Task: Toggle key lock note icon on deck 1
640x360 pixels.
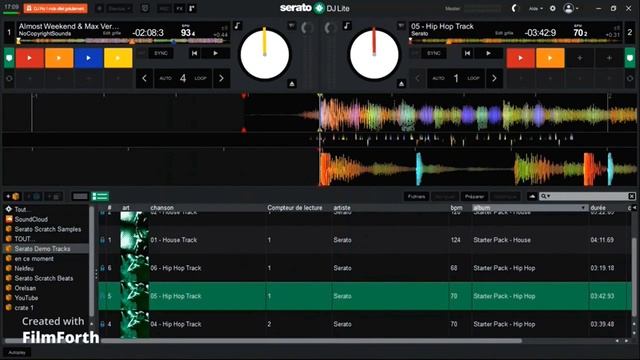Action: click(238, 26)
